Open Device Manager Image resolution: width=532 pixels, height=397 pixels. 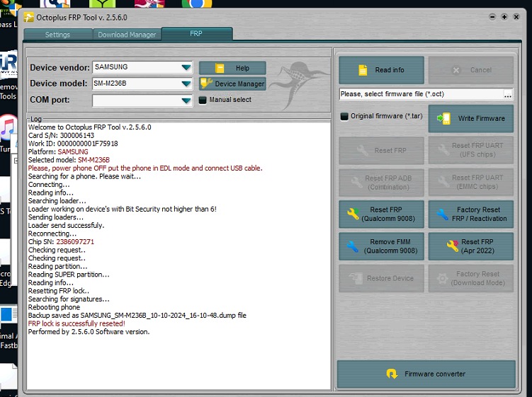pyautogui.click(x=232, y=84)
